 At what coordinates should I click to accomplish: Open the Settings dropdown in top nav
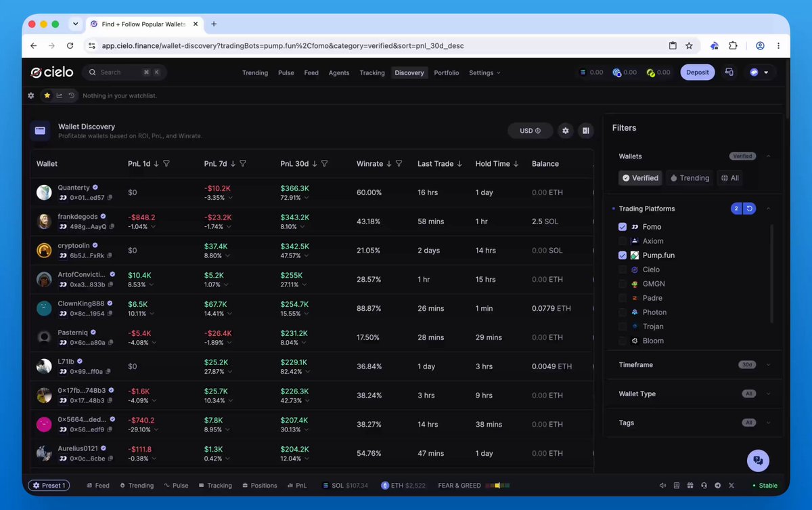point(484,72)
